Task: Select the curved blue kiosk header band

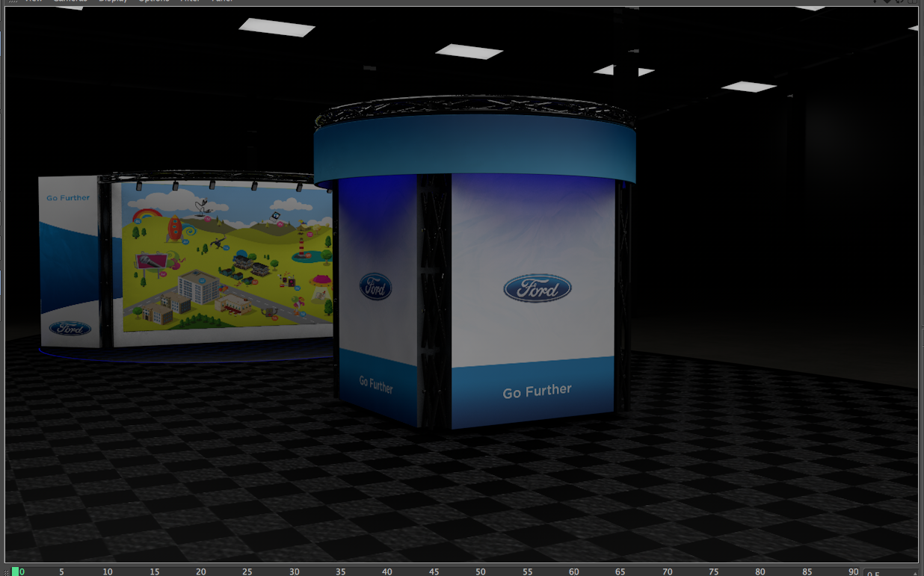Action: coord(475,146)
